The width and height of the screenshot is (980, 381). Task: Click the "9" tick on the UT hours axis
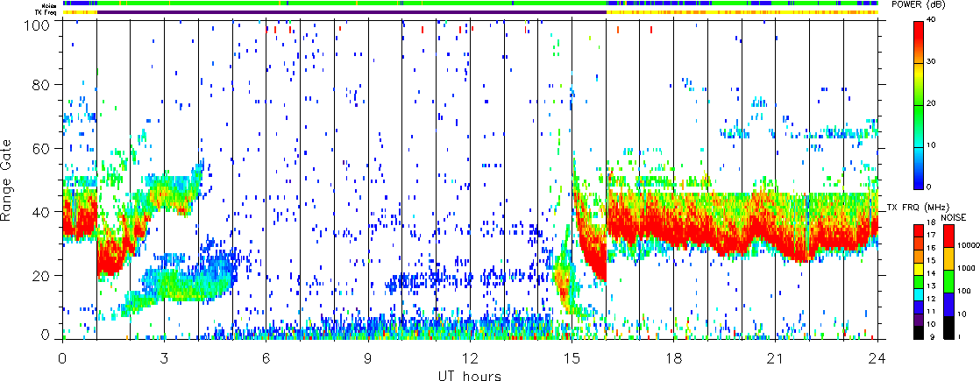[x=368, y=358]
